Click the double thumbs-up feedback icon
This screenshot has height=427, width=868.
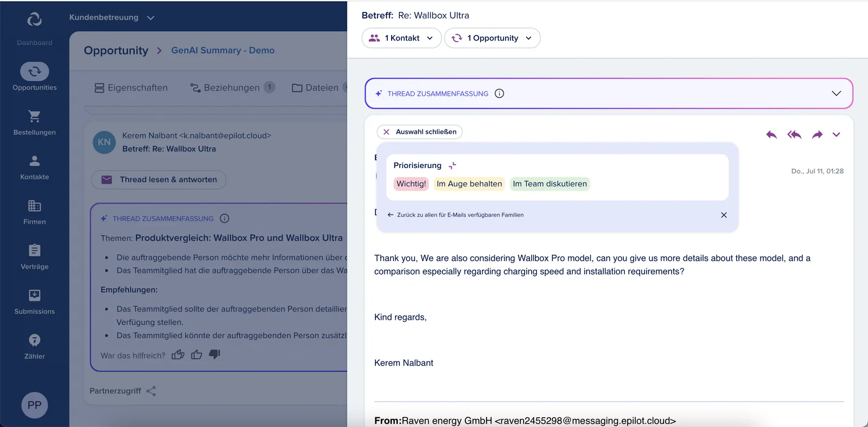point(178,355)
